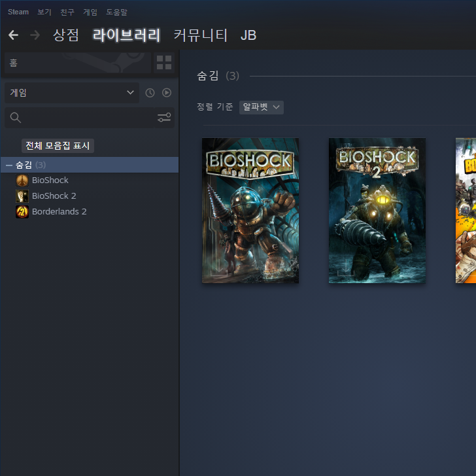The width and height of the screenshot is (476, 476).
Task: Focus the library search field
Action: click(x=79, y=118)
